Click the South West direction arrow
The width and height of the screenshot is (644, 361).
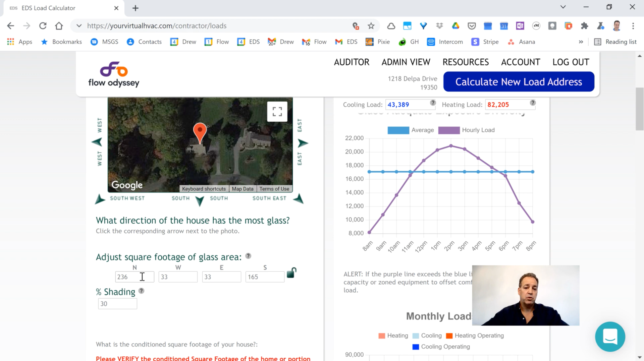[x=100, y=199]
